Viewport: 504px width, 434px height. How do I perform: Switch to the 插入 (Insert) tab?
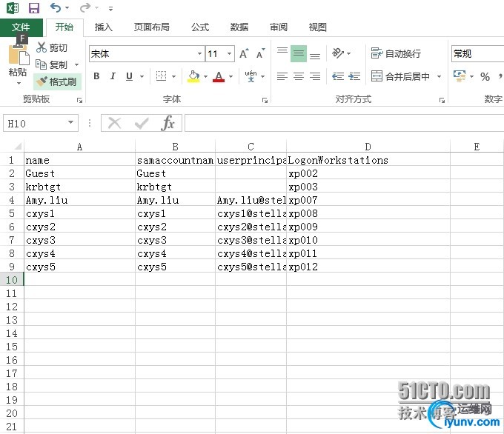[104, 27]
